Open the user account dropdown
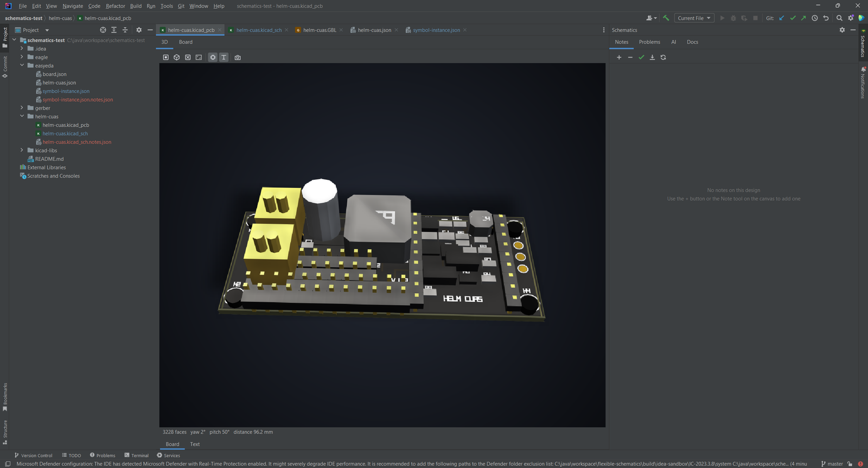 coord(652,18)
